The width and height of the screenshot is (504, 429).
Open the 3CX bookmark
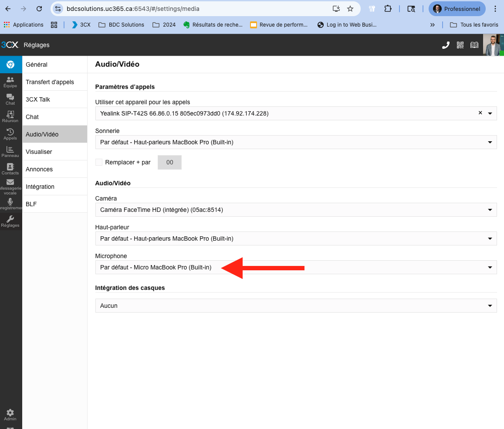tap(81, 25)
